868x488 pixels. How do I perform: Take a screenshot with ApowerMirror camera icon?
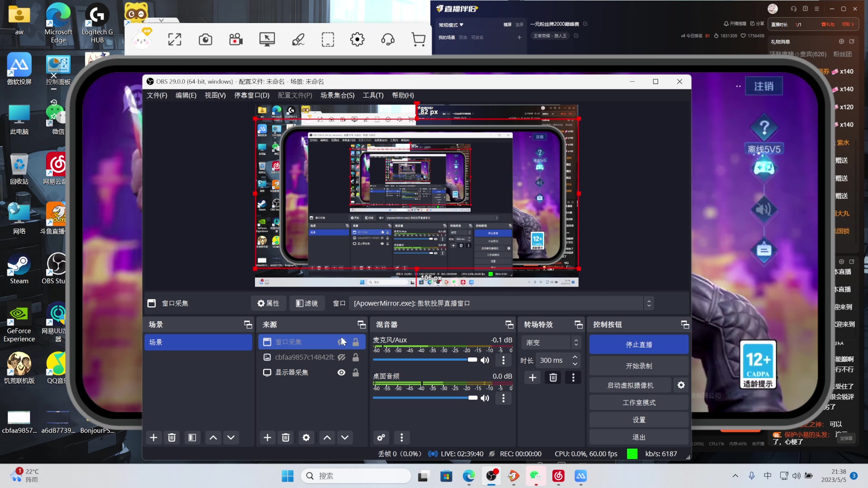[x=205, y=40]
